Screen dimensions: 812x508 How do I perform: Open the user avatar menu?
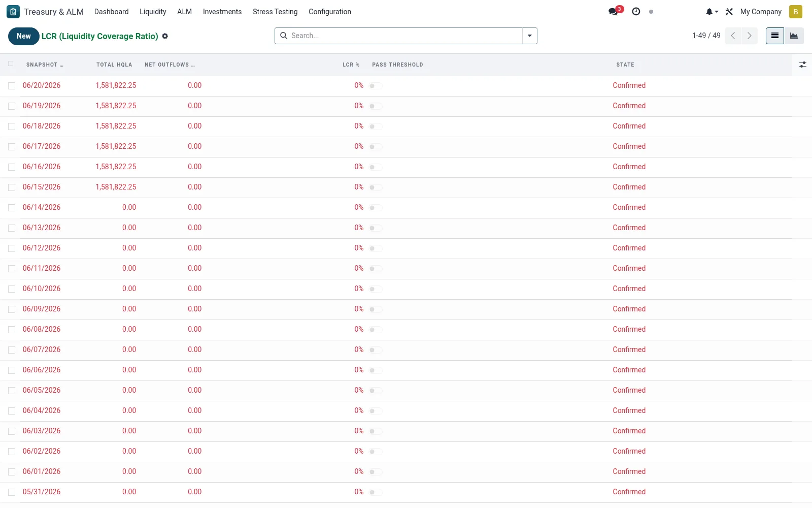pos(796,12)
